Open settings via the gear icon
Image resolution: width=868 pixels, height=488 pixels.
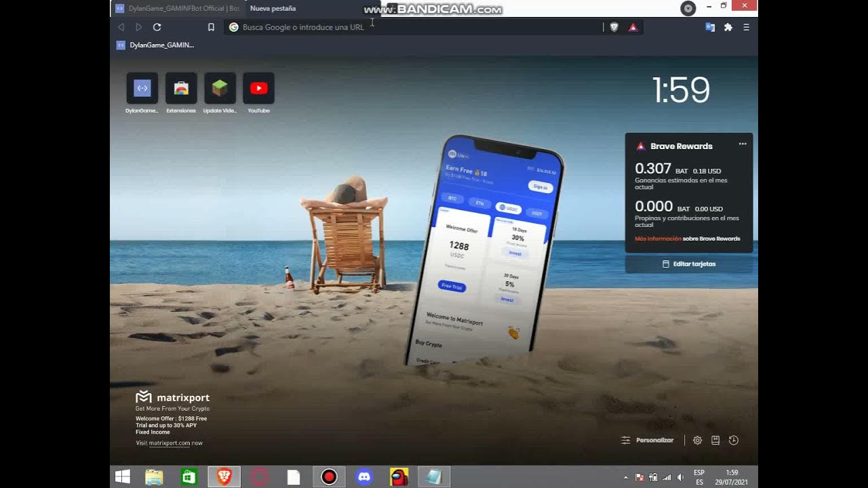tap(697, 441)
